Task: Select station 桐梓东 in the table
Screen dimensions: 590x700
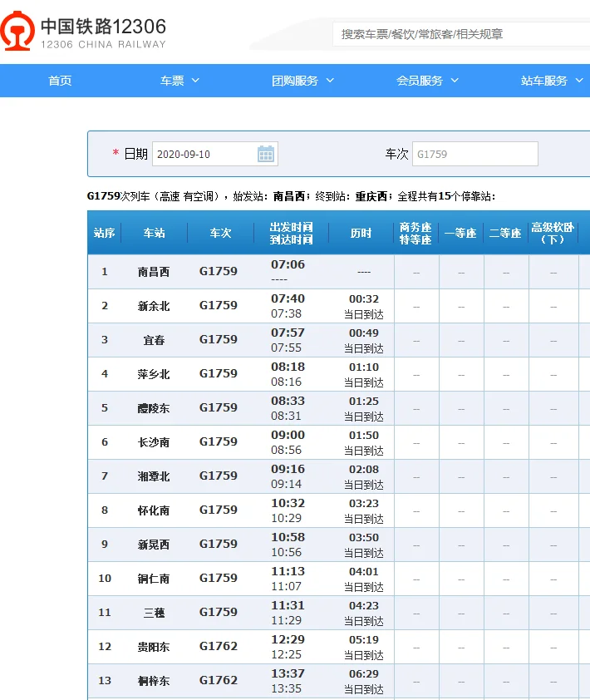Action: click(x=154, y=681)
